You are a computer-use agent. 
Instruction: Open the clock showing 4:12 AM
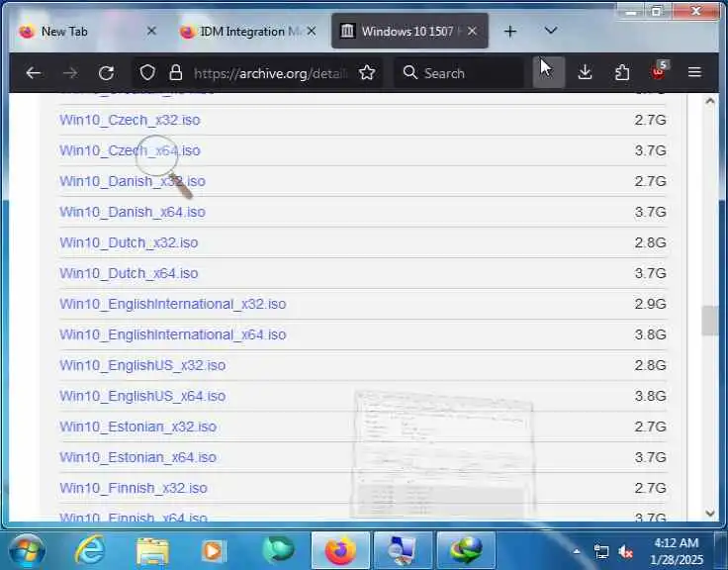click(677, 551)
